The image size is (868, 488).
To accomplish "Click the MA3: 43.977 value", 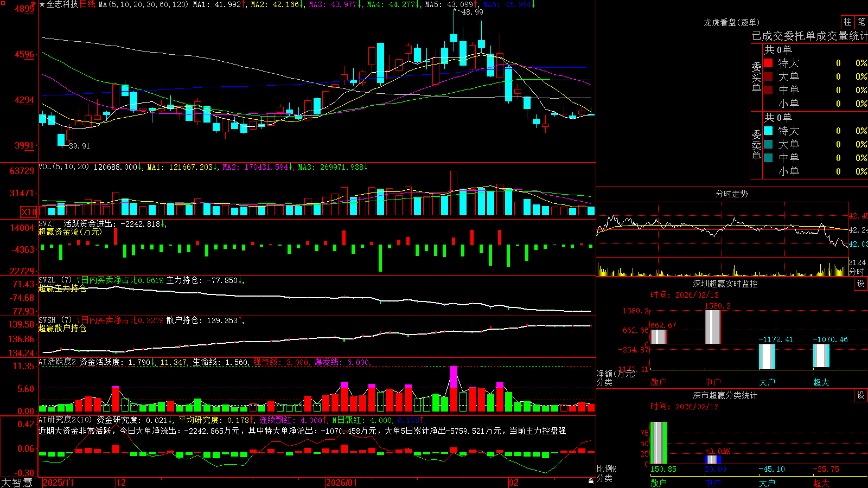I will pos(335,4).
